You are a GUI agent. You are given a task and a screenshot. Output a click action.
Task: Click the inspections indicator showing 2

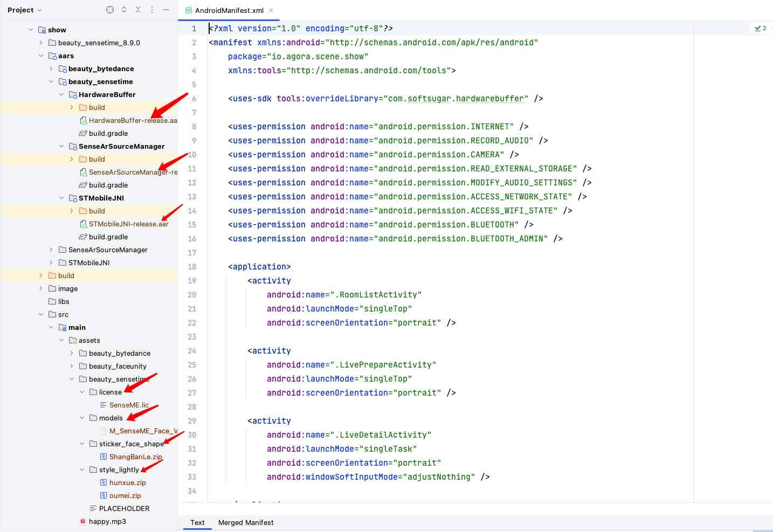click(x=761, y=28)
